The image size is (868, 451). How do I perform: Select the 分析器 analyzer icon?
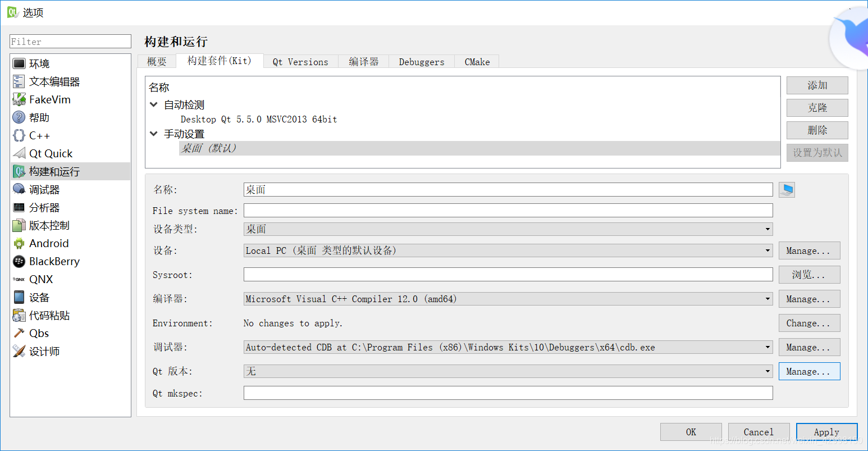[19, 207]
